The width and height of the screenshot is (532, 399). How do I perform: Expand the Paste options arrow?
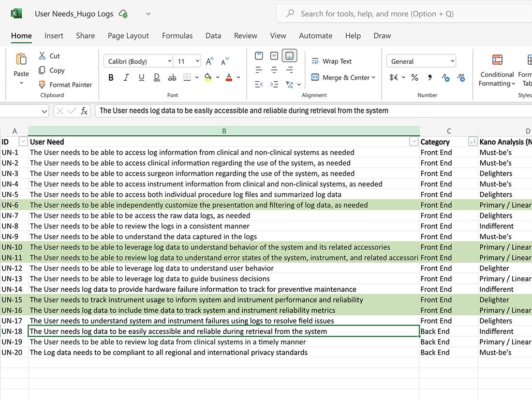coord(21,83)
